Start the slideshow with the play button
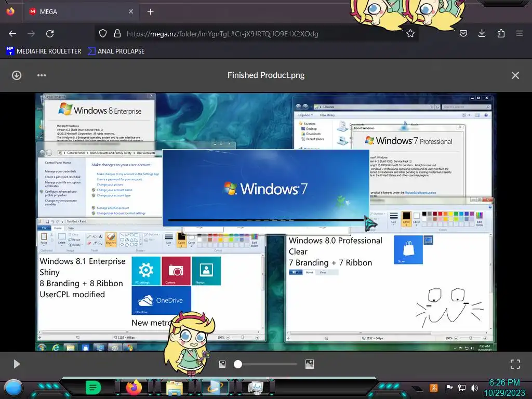This screenshot has width=532, height=399. click(17, 364)
